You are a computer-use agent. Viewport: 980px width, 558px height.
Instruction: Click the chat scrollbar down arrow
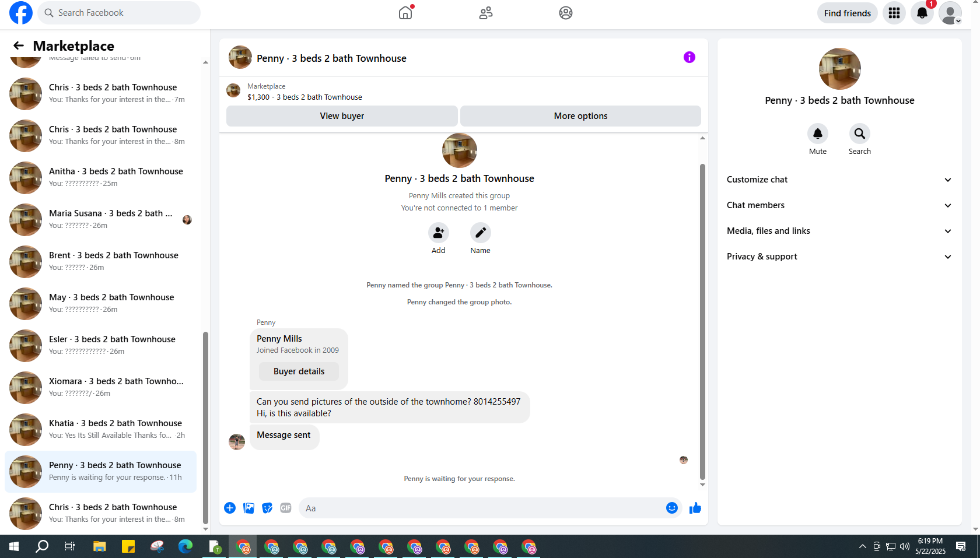point(702,485)
